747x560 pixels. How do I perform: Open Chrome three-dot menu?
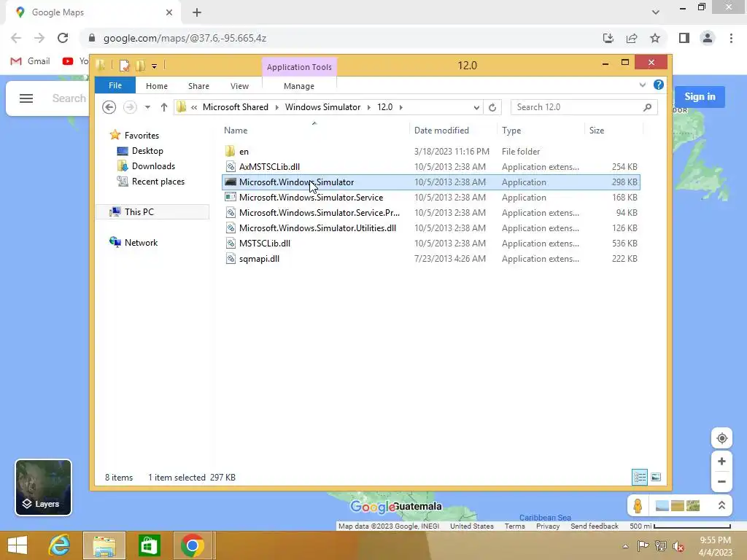tap(731, 38)
